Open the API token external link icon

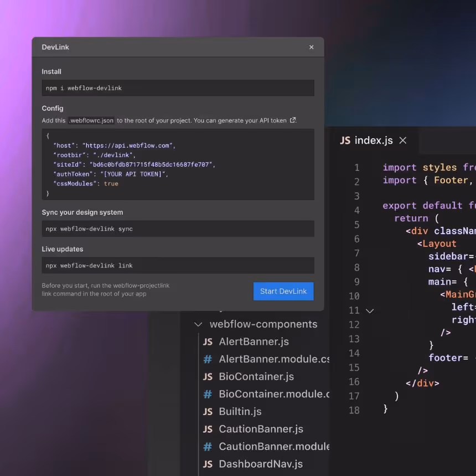(x=292, y=120)
